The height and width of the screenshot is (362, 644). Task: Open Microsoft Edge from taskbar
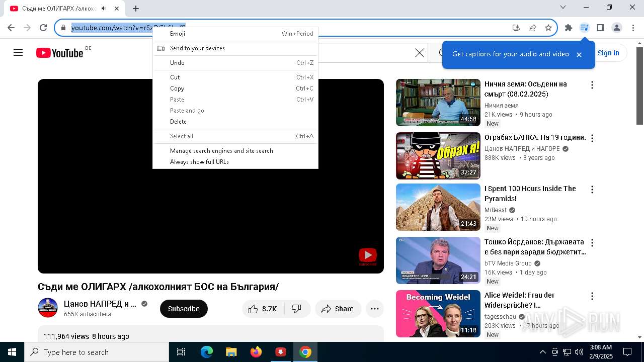click(x=207, y=352)
